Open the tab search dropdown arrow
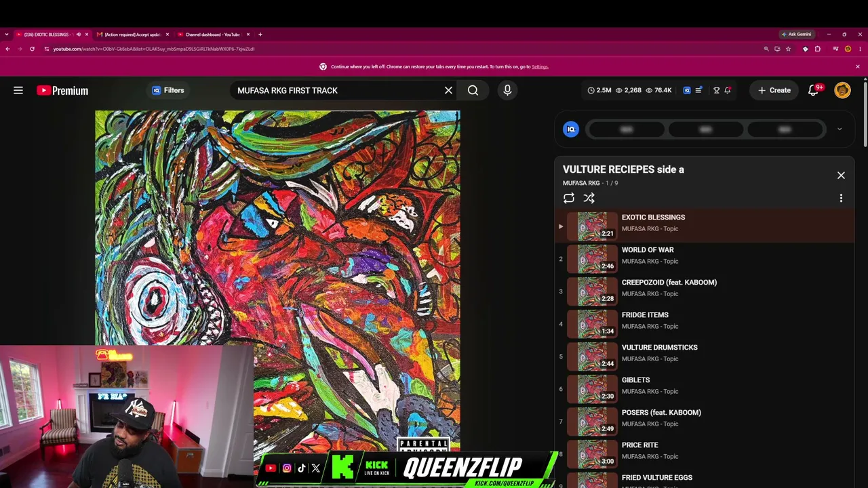 [7, 35]
